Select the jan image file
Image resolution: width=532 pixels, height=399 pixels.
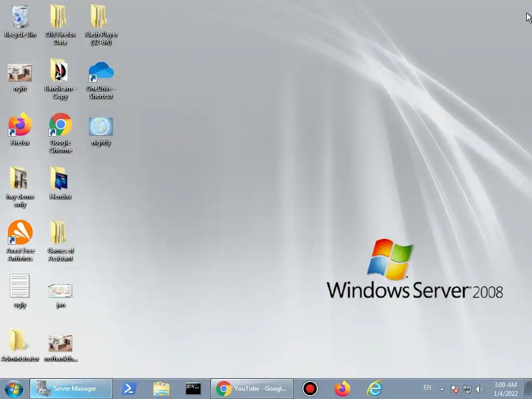(60, 296)
